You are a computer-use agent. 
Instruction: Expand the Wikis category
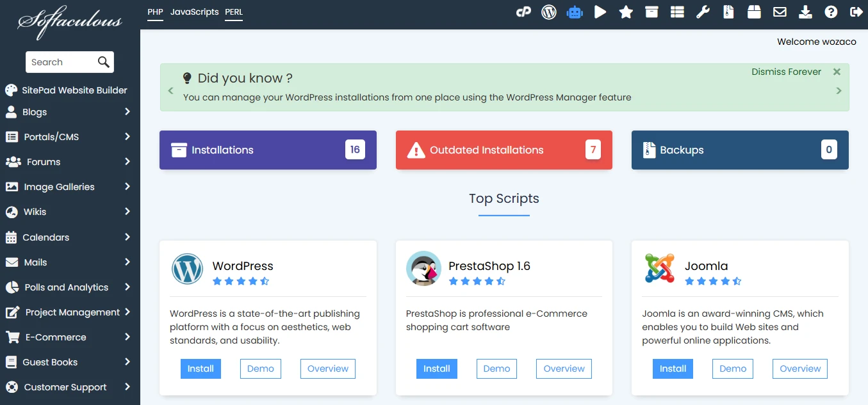(x=127, y=212)
